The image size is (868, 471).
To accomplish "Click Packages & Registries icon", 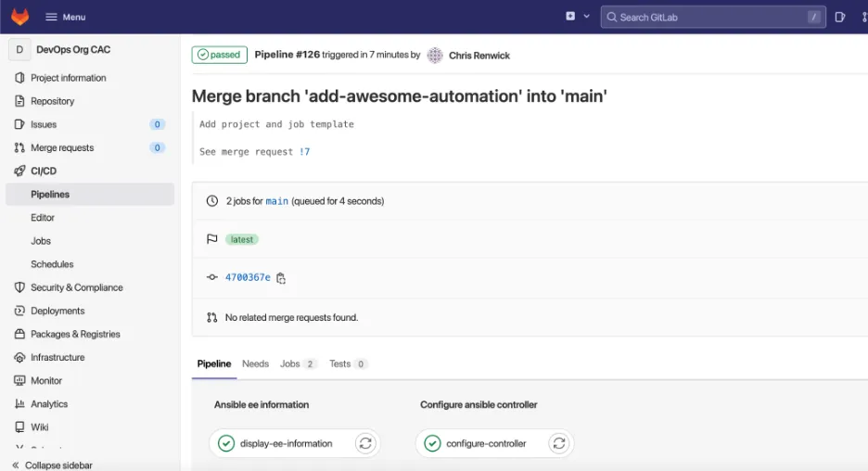I will click(19, 334).
